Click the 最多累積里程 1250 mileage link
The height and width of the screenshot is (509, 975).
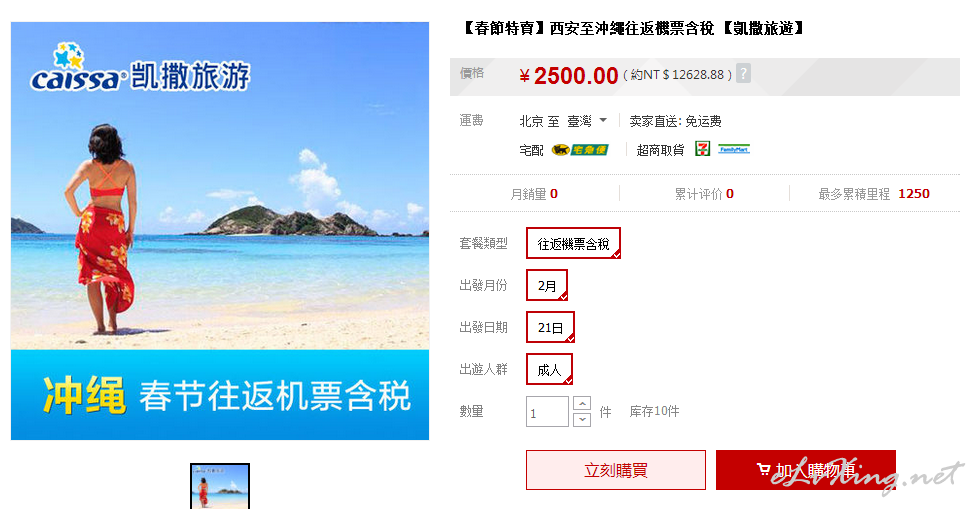point(874,194)
